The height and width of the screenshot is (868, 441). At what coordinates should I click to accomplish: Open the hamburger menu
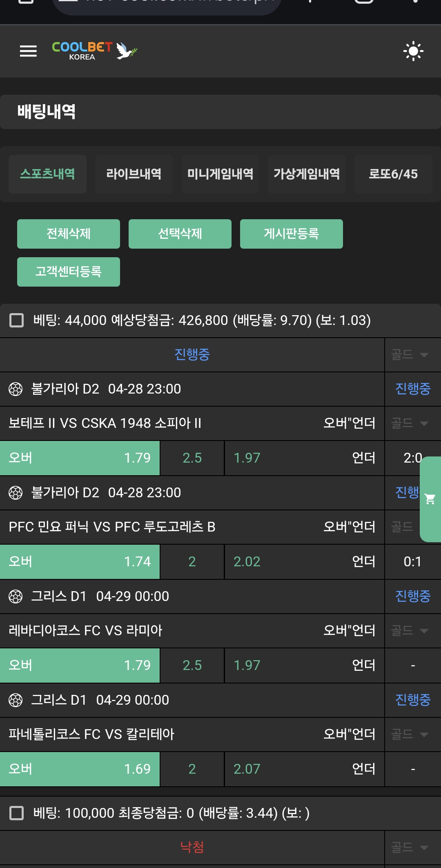point(28,51)
